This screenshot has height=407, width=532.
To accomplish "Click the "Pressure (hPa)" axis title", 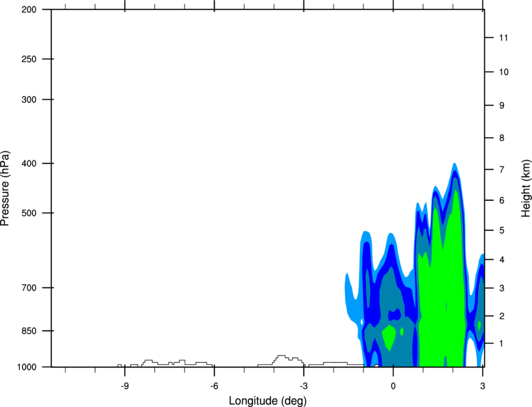I will [x=5, y=188].
